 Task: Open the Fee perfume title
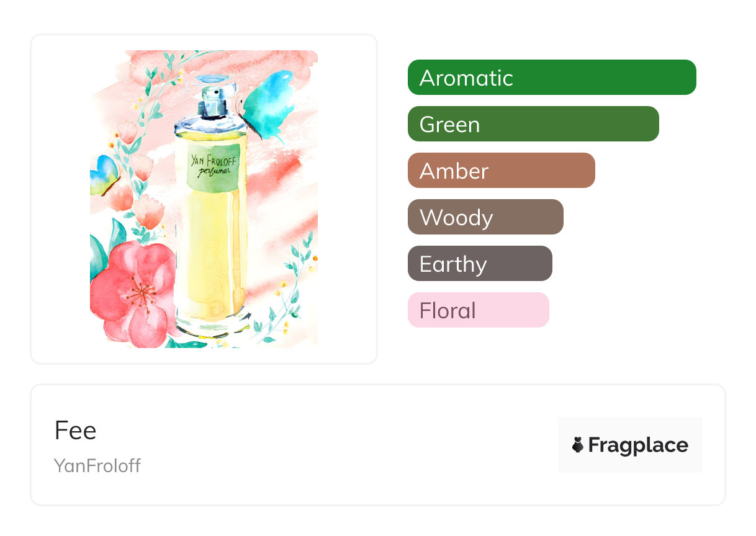pos(75,431)
